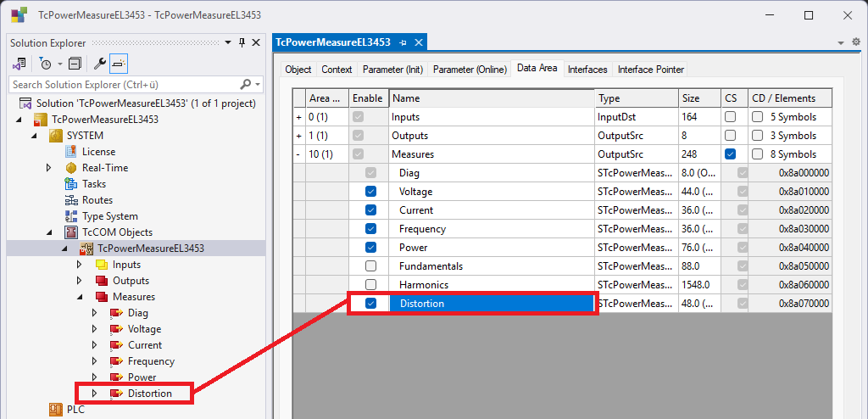Open Properties wrench icon in Solution Explorer
The height and width of the screenshot is (419, 868).
(x=100, y=64)
